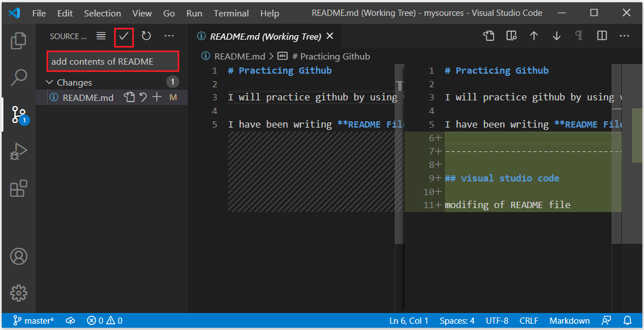Open the Explorer view in activity bar
The width and height of the screenshot is (644, 330).
(x=19, y=40)
